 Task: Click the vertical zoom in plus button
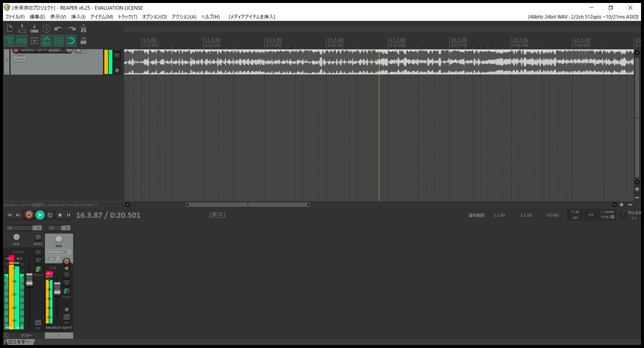coord(637,189)
